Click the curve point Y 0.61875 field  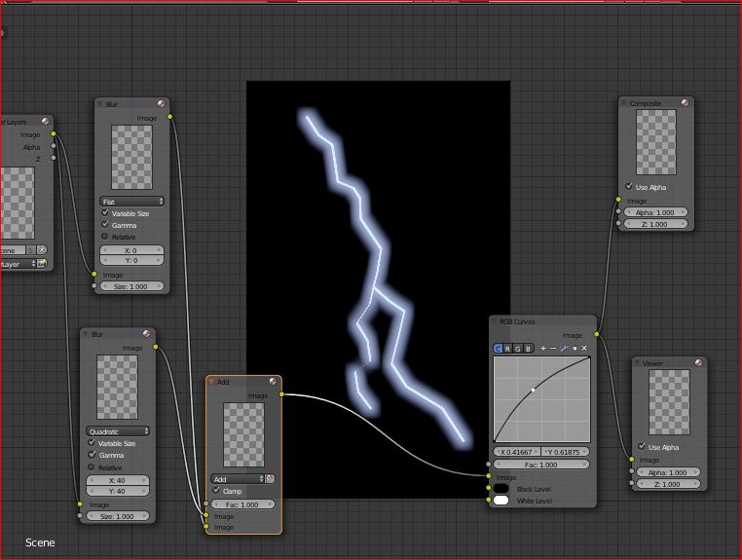pos(566,452)
